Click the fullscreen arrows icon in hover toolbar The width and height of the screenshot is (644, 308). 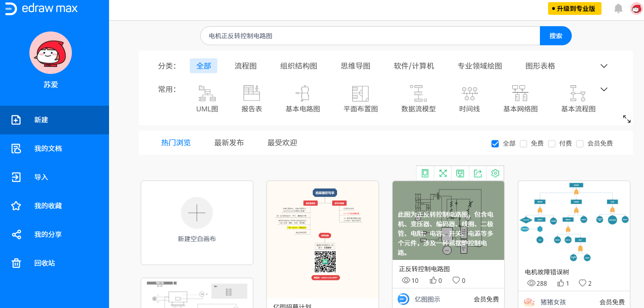(x=443, y=173)
